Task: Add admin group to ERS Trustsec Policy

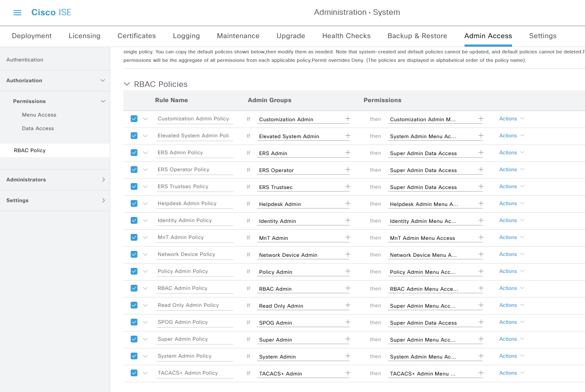Action: [x=348, y=186]
